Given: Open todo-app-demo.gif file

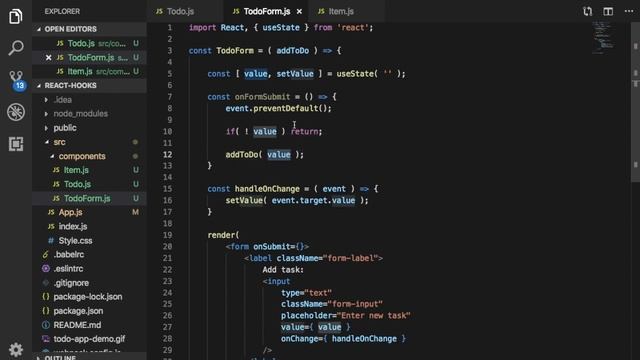Looking at the screenshot, I should click(x=89, y=339).
